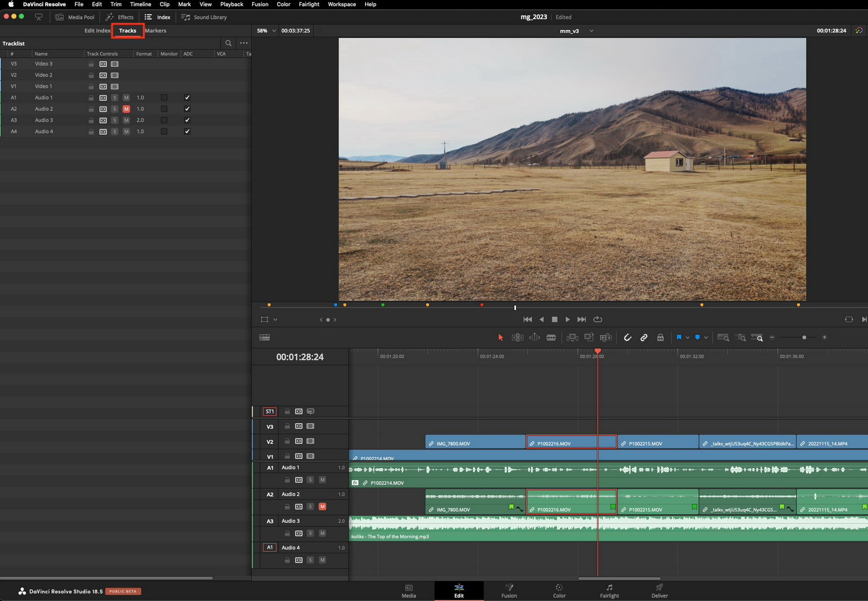Viewport: 868px width, 601px height.
Task: Unmute Audio 2 in the Tracklist
Action: pos(126,109)
